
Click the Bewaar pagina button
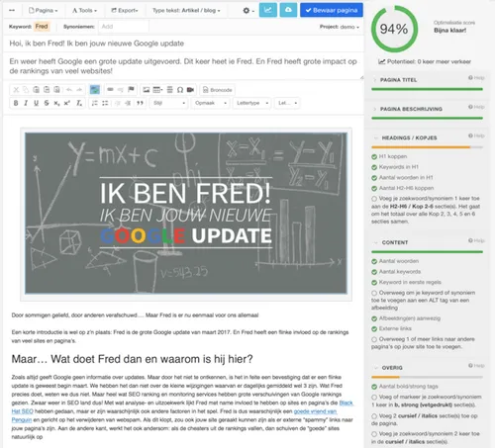point(332,10)
